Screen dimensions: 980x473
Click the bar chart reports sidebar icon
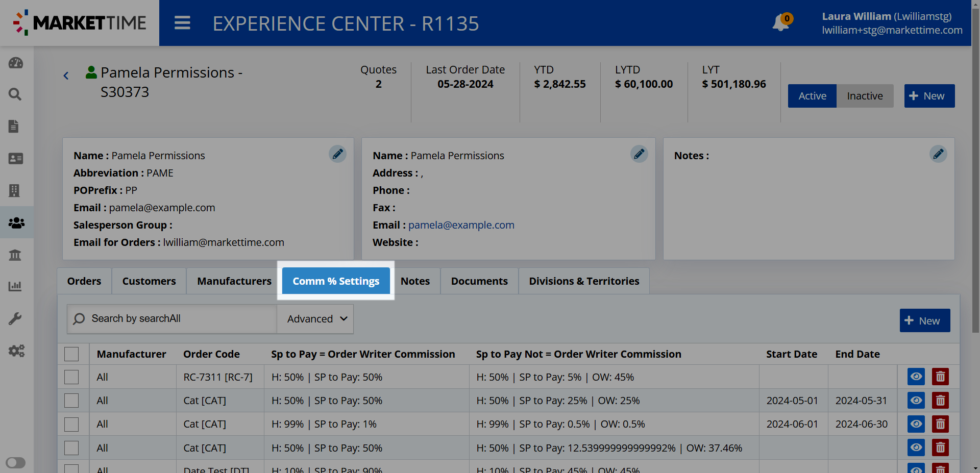tap(15, 286)
